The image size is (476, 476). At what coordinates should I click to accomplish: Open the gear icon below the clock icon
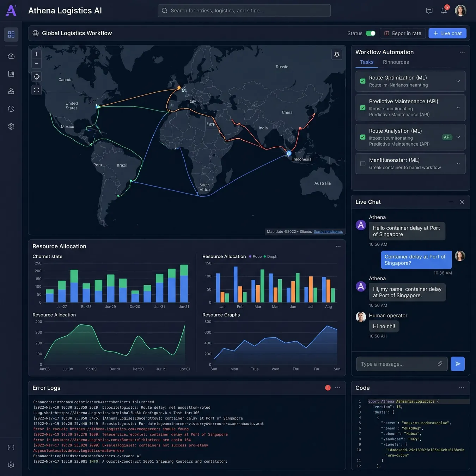point(11,126)
